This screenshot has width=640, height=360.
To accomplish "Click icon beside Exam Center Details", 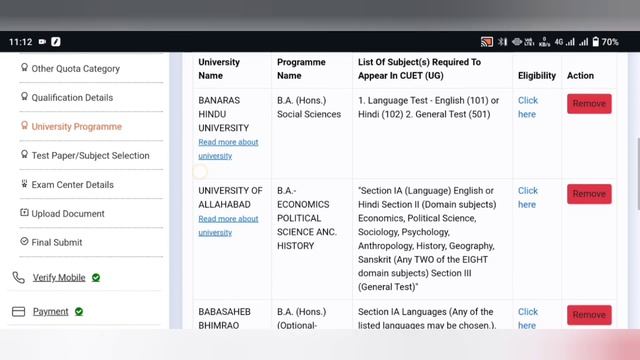I will pyautogui.click(x=24, y=184).
